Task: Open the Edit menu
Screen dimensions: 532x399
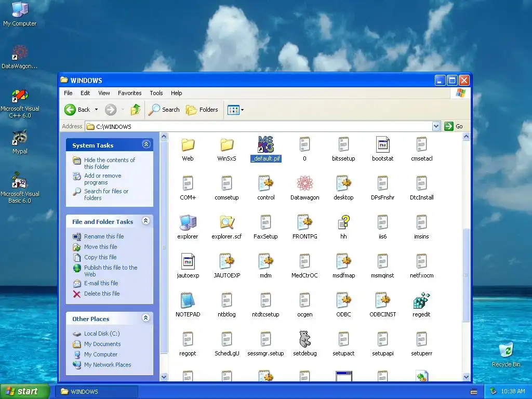Action: coord(85,93)
